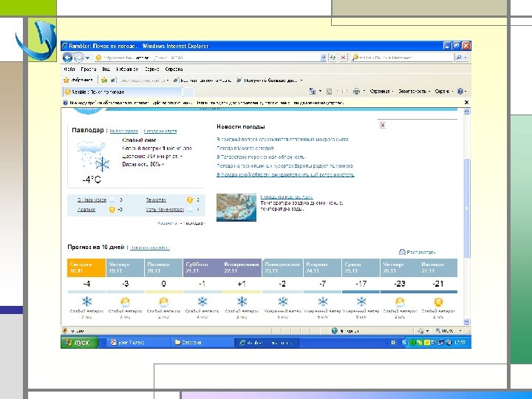The width and height of the screenshot is (532, 399).
Task: Open the Файл menu
Action: [x=69, y=69]
